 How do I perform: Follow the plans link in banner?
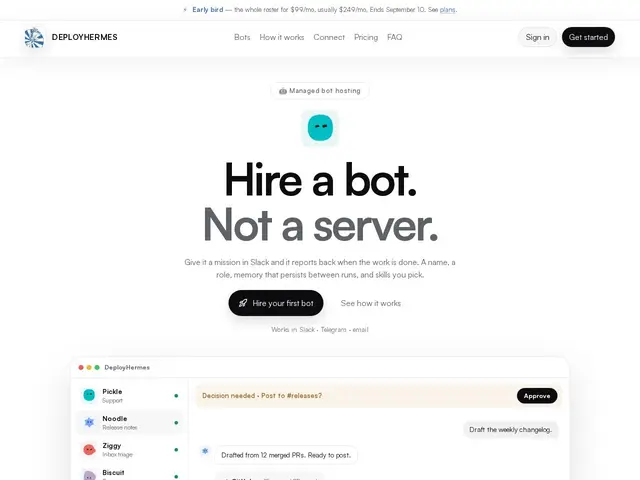447,10
